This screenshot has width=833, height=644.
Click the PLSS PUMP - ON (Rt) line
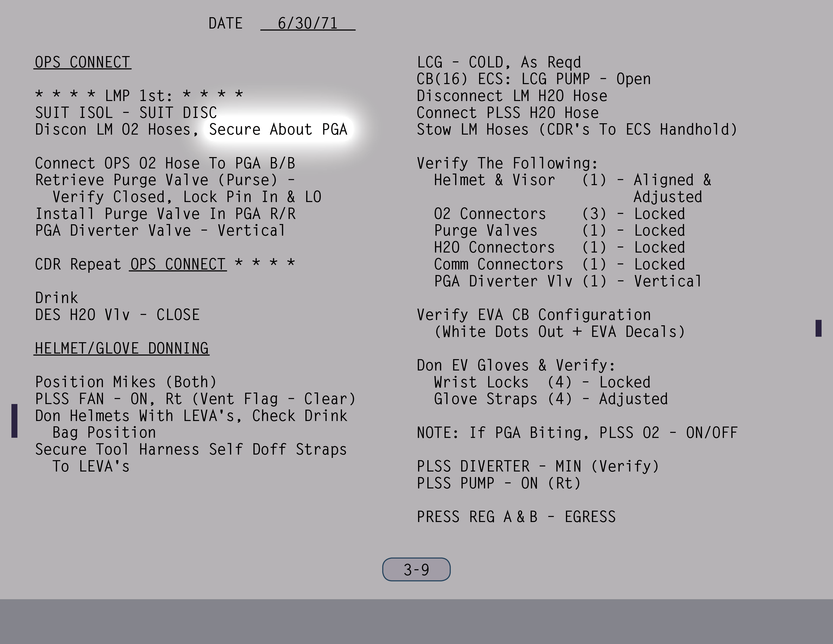(499, 483)
